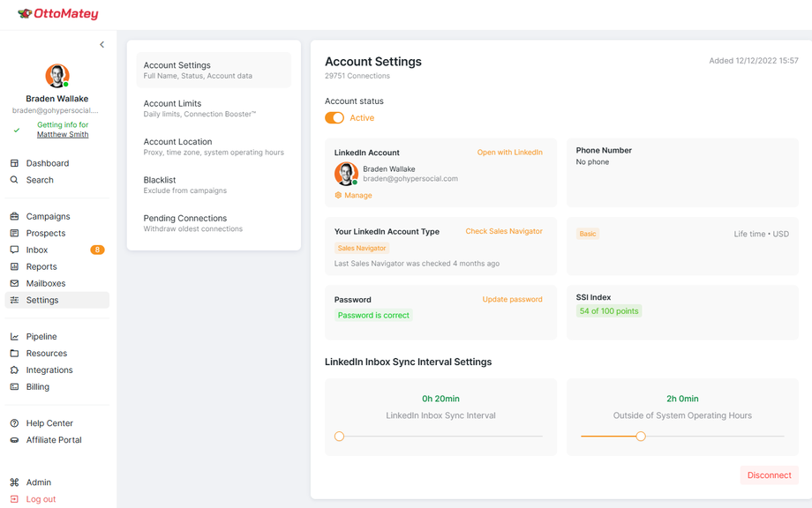This screenshot has height=508, width=812.
Task: Open the Account Limits tab
Action: (214, 108)
